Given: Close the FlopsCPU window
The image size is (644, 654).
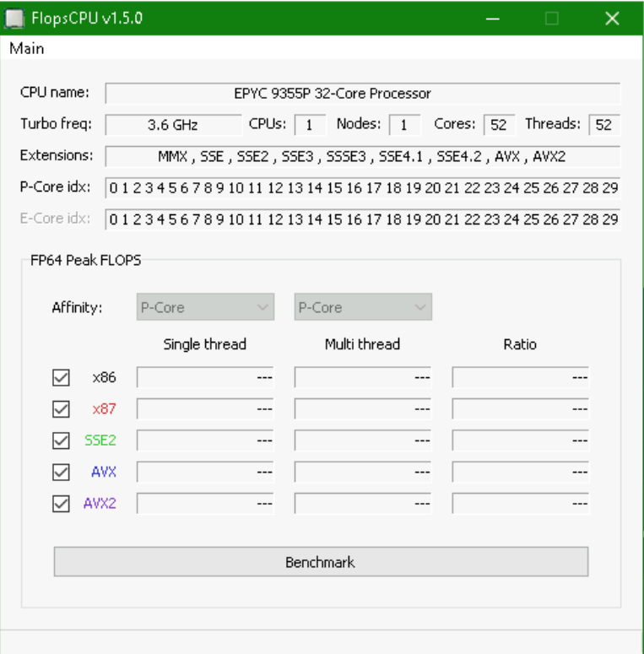Looking at the screenshot, I should coord(612,19).
